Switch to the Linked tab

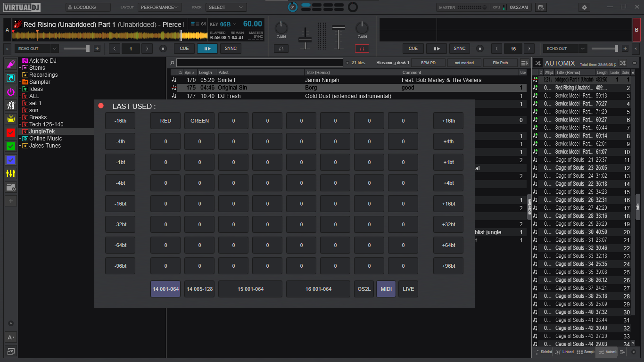[564, 352]
